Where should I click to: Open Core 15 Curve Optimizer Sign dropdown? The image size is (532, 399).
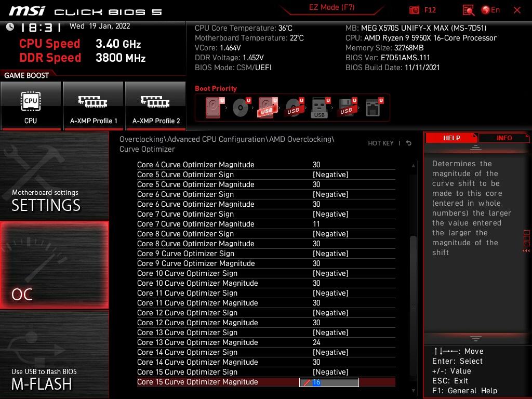pyautogui.click(x=330, y=372)
